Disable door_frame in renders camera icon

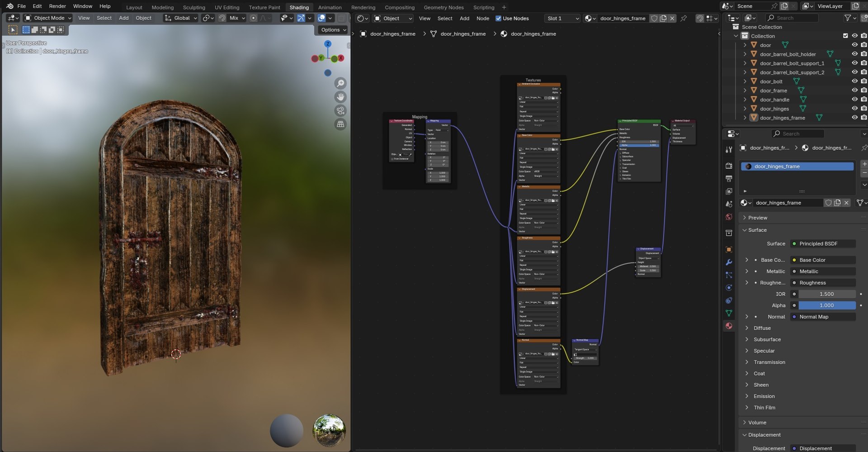[864, 90]
